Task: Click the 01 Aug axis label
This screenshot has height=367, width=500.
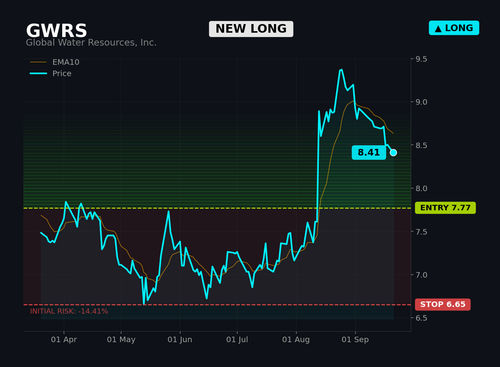Action: tap(296, 340)
